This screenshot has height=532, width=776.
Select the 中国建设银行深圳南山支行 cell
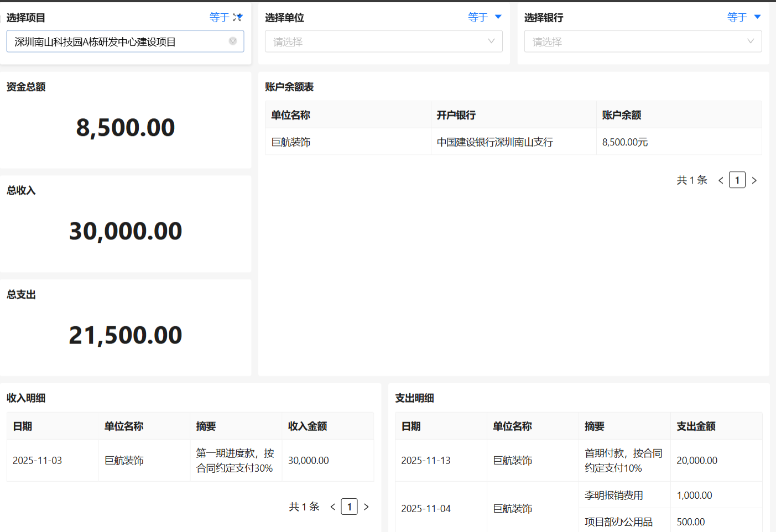pyautogui.click(x=514, y=142)
